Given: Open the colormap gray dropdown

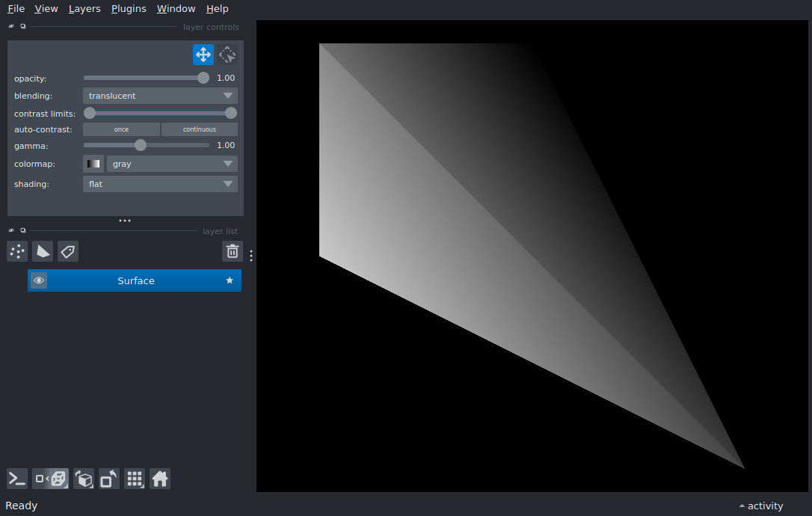Looking at the screenshot, I should (x=172, y=164).
